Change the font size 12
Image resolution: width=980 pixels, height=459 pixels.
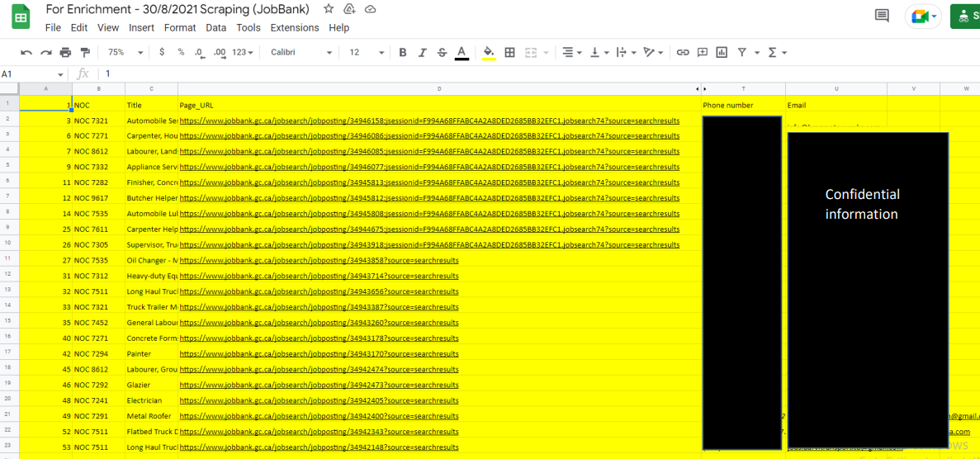coord(366,53)
